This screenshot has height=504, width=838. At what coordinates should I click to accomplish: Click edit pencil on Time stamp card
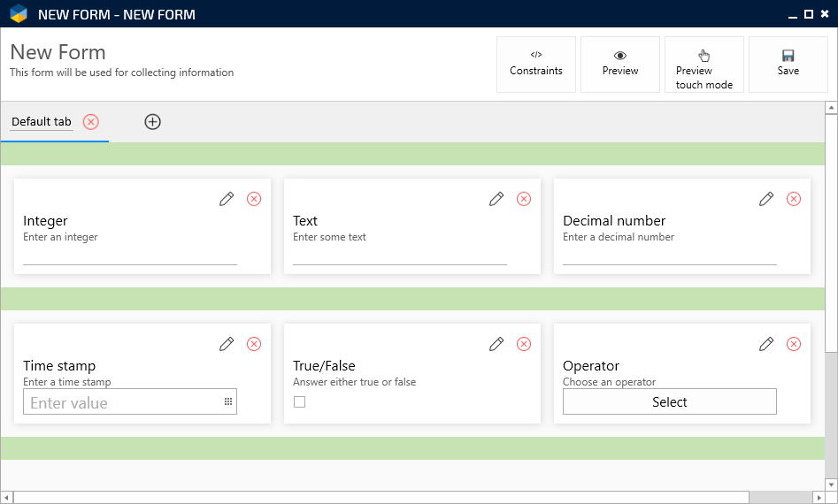pos(227,344)
